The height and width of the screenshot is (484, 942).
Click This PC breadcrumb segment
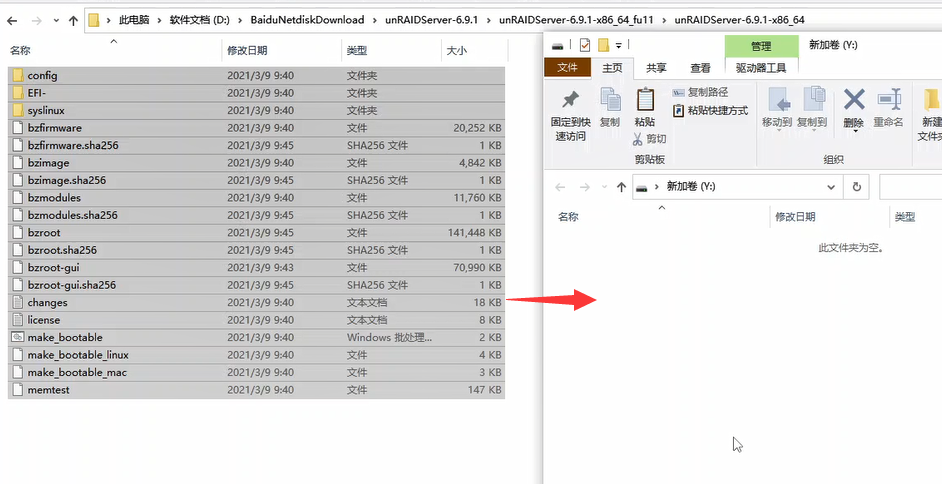[134, 20]
